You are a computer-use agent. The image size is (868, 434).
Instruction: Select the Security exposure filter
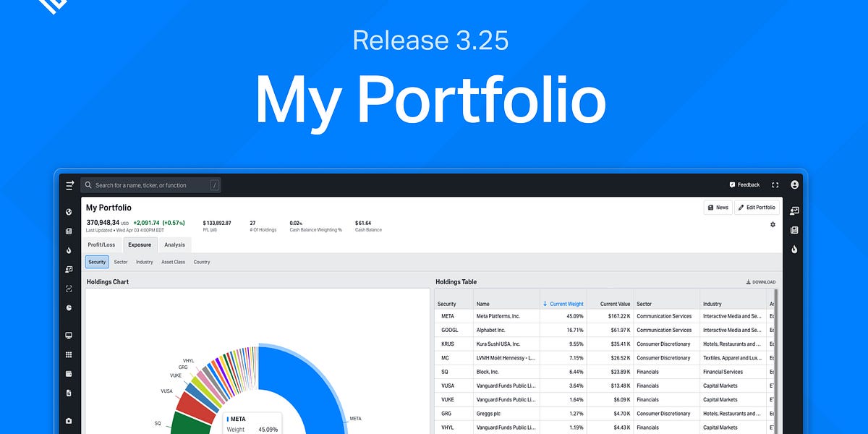click(97, 262)
